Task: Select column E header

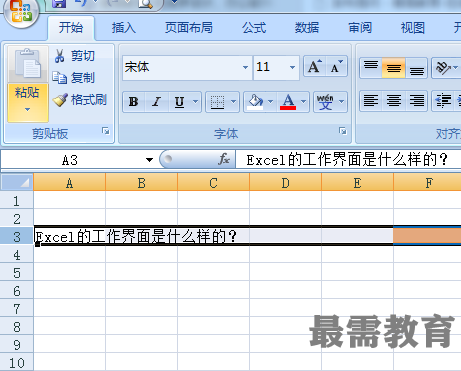Action: click(x=357, y=182)
